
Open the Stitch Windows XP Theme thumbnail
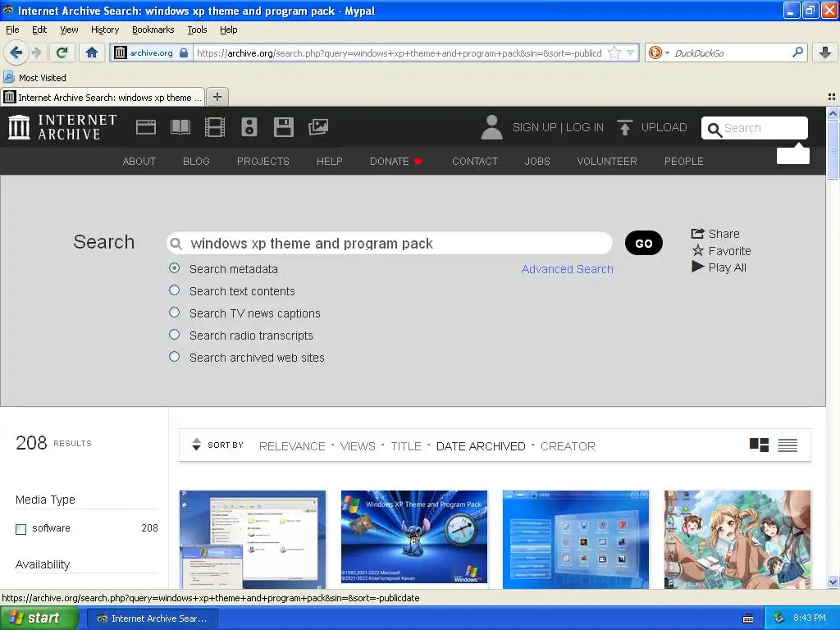pos(414,538)
